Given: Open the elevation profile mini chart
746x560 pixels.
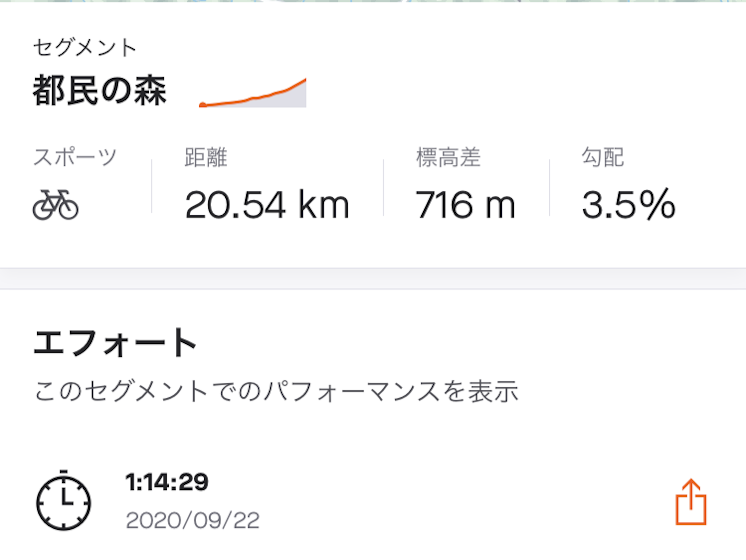Looking at the screenshot, I should (253, 93).
